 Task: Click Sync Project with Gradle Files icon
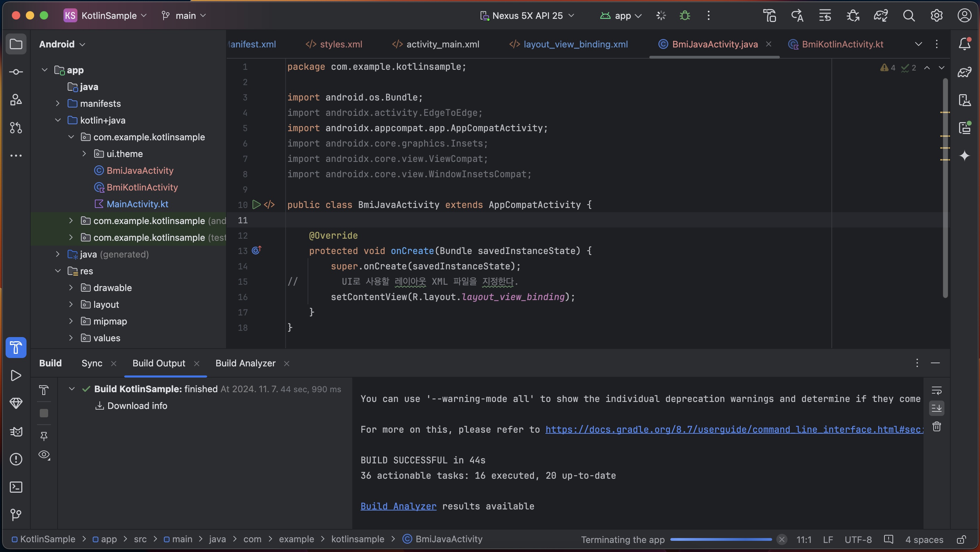pyautogui.click(x=880, y=16)
